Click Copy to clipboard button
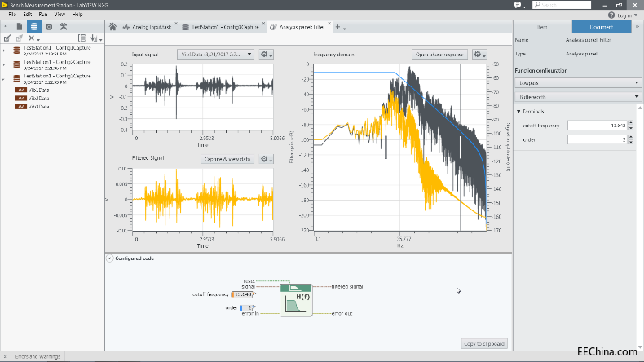The height and width of the screenshot is (362, 644). pos(484,343)
